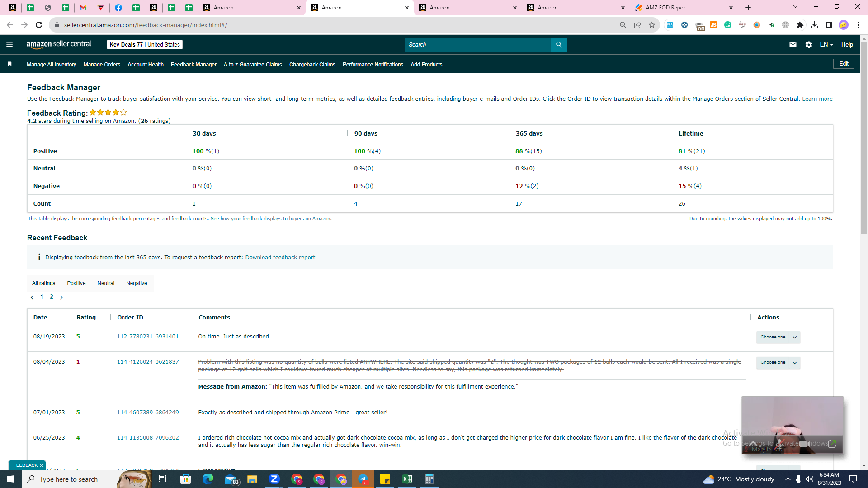This screenshot has width=868, height=488.
Task: Open the Chrome side panel icon
Action: pyautogui.click(x=829, y=25)
